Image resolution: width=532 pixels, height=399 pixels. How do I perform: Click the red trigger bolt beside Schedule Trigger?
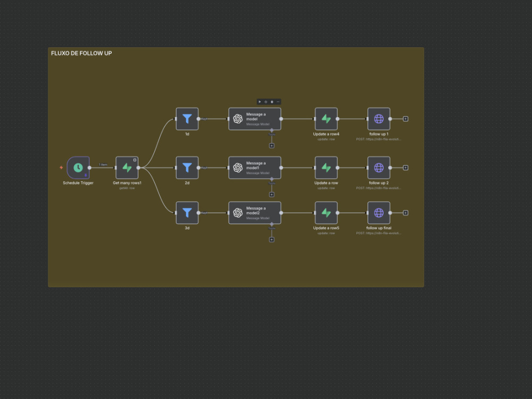[61, 168]
